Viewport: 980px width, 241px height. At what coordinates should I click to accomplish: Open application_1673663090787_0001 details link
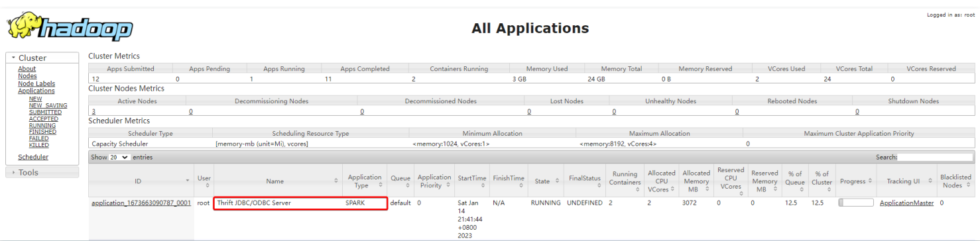pyautogui.click(x=141, y=203)
